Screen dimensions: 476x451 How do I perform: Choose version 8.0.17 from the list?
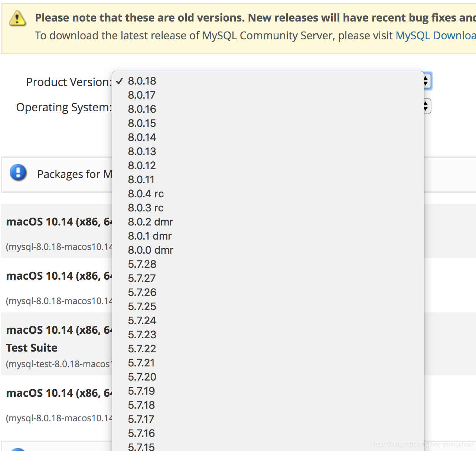pos(141,95)
